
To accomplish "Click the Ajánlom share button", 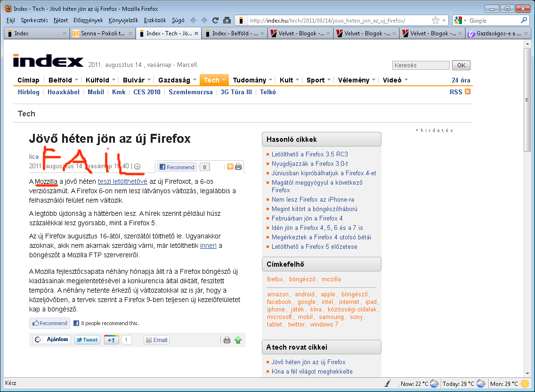I will 52,339.
